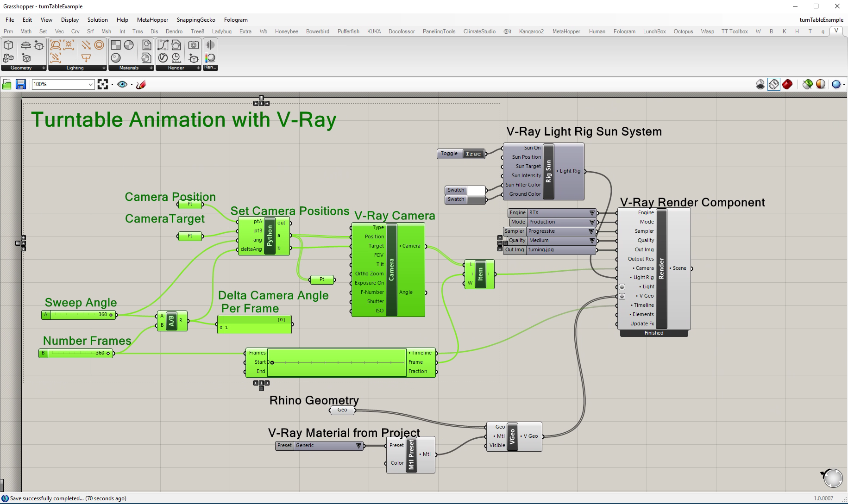Click the camera icon in Render panel
Screen dimensions: 848x504
click(x=194, y=45)
